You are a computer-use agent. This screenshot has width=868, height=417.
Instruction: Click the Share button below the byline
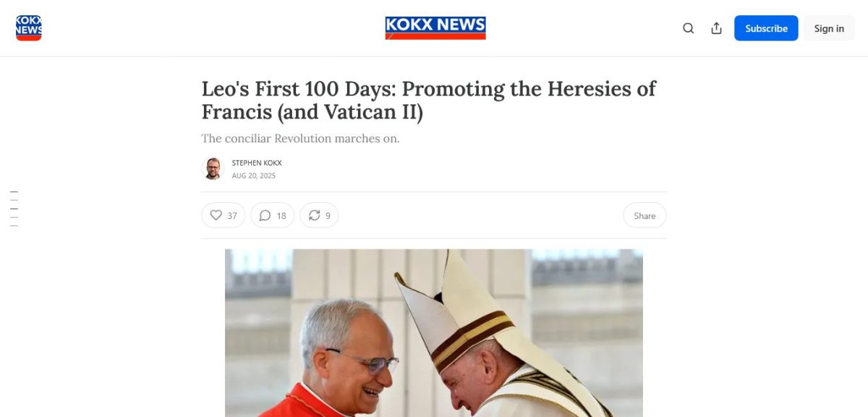pyautogui.click(x=644, y=215)
